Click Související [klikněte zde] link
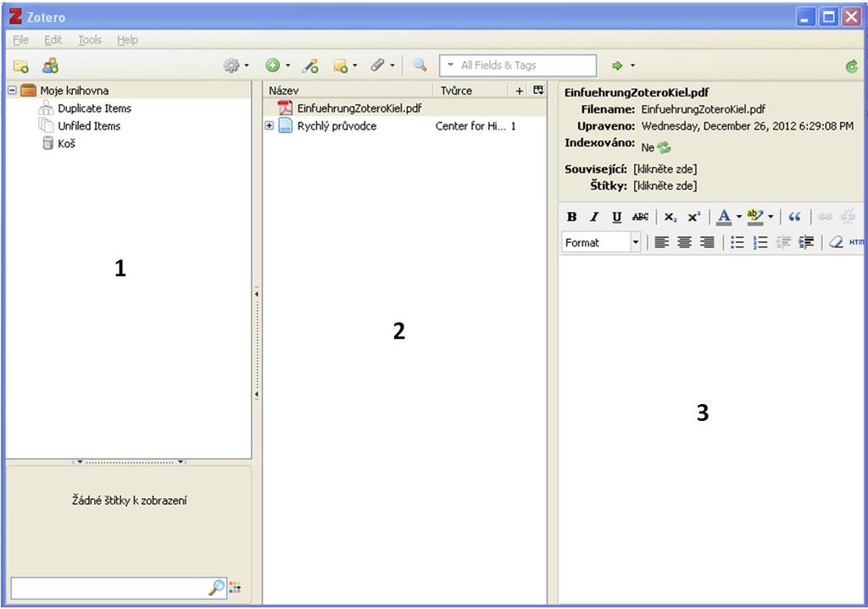 click(x=665, y=169)
